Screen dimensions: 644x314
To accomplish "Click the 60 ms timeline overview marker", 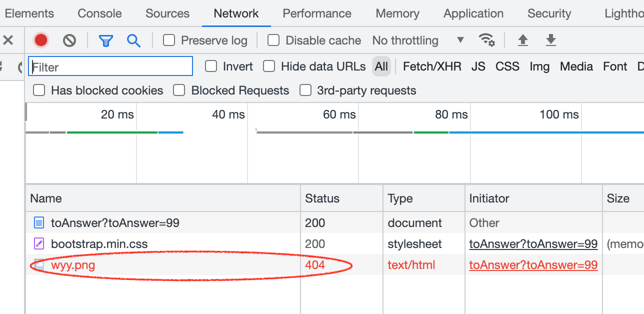I will 339,115.
